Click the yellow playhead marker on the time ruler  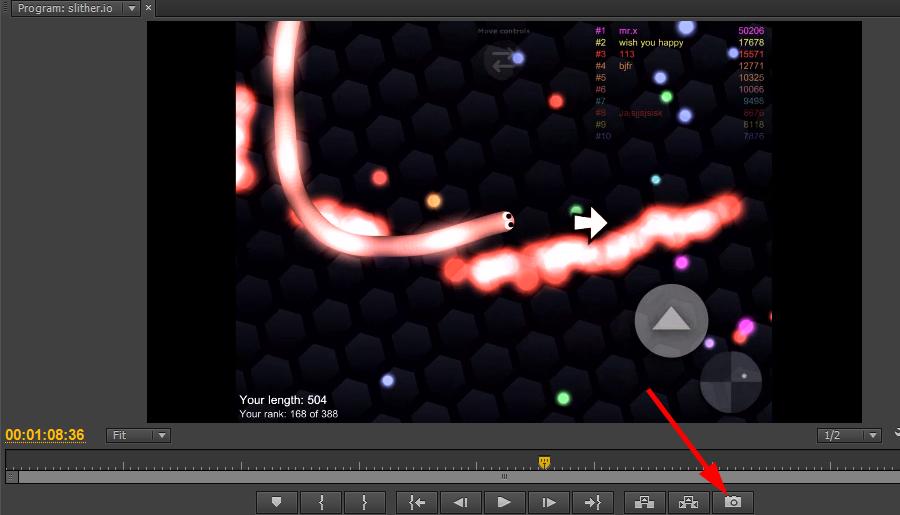(544, 462)
